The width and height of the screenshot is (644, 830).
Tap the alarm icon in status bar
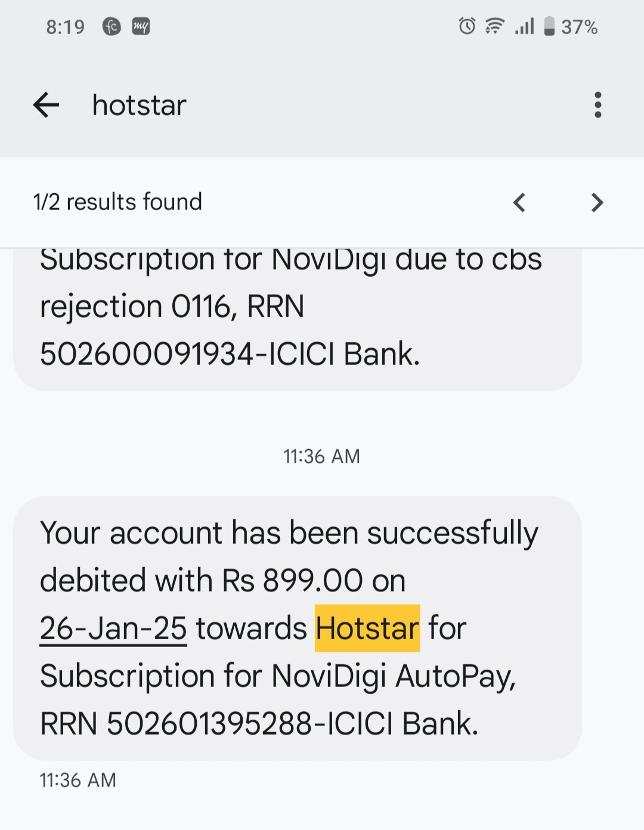(467, 26)
